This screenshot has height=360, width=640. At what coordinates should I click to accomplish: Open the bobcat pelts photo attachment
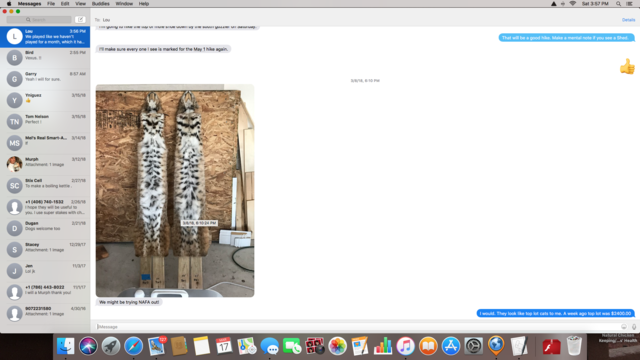pos(175,191)
